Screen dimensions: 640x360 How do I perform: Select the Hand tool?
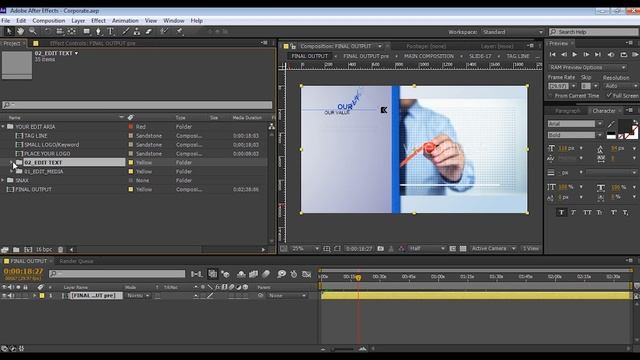[x=20, y=31]
